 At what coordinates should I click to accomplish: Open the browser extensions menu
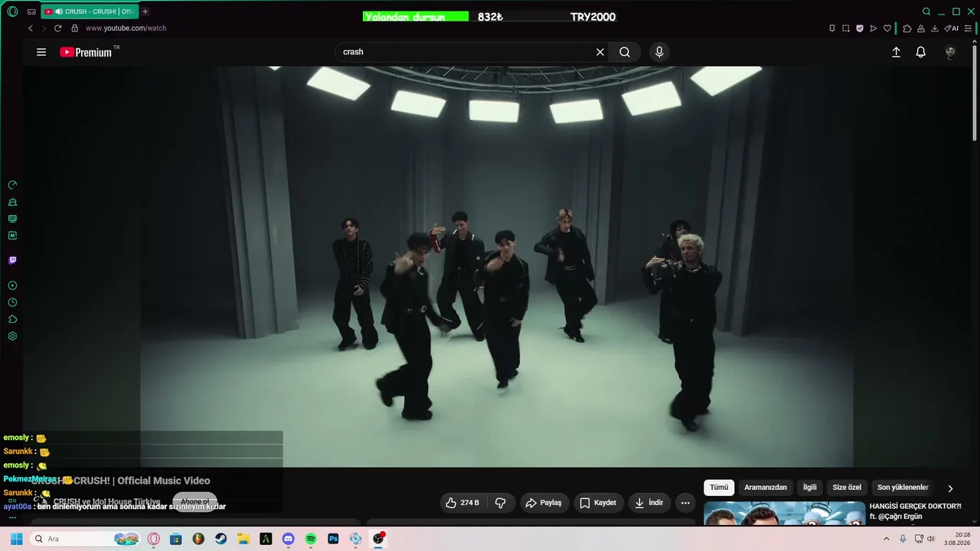coord(907,28)
